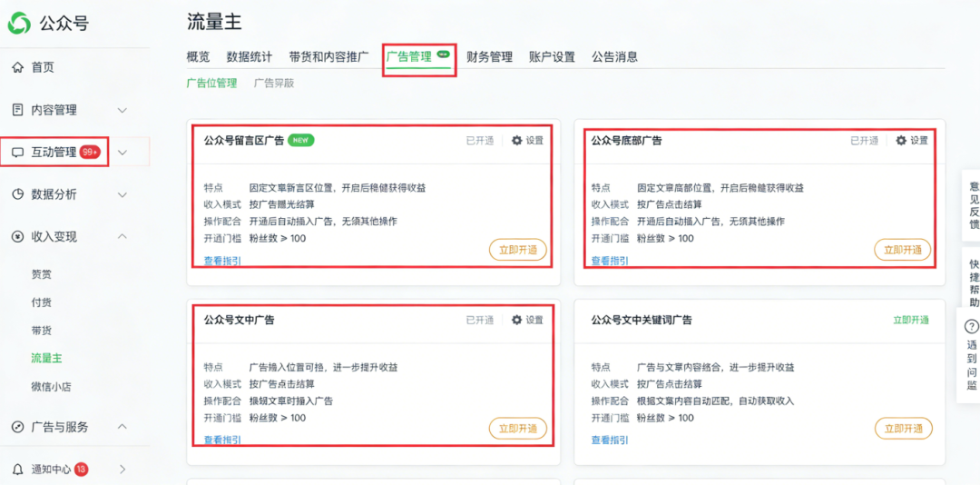Image resolution: width=980 pixels, height=485 pixels.
Task: Click 设置 on the 公众号留言区广告 card
Action: pyautogui.click(x=534, y=141)
